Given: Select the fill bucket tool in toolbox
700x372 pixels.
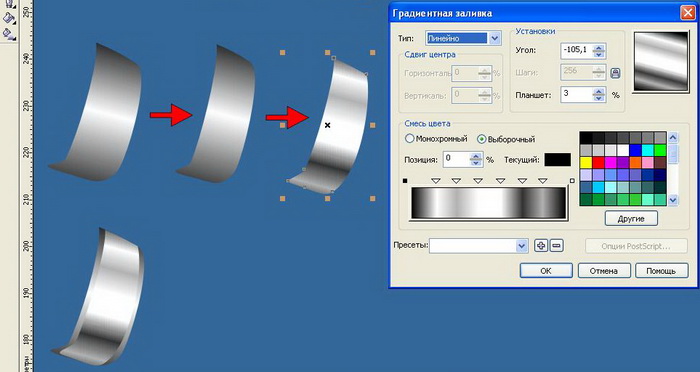Looking at the screenshot, I should point(8,18).
